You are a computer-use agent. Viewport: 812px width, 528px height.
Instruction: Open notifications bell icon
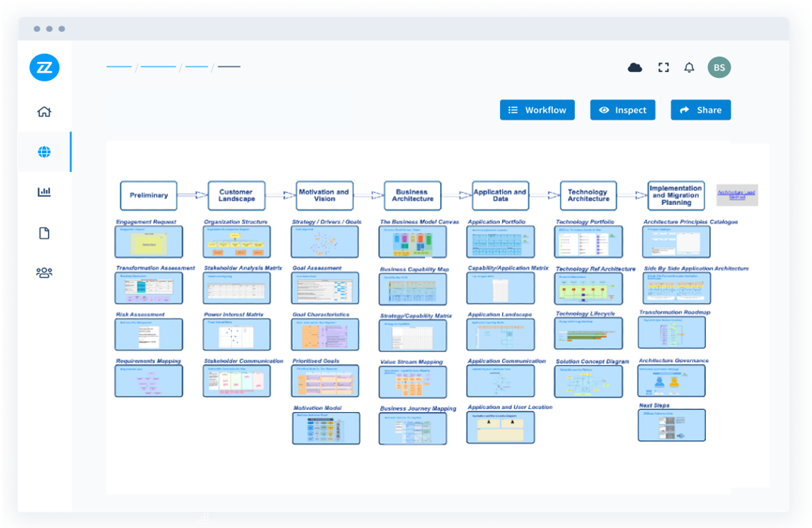tap(689, 67)
